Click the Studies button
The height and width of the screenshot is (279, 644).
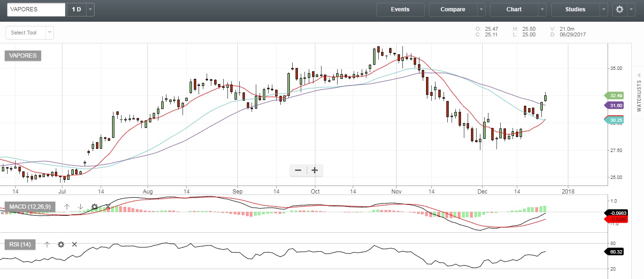click(575, 9)
